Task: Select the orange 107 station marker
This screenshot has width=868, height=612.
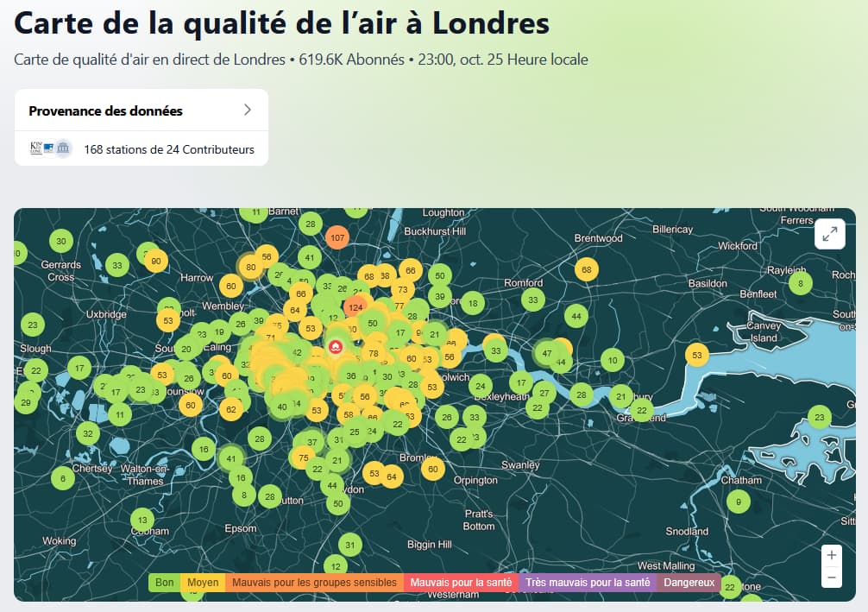Action: tap(337, 237)
